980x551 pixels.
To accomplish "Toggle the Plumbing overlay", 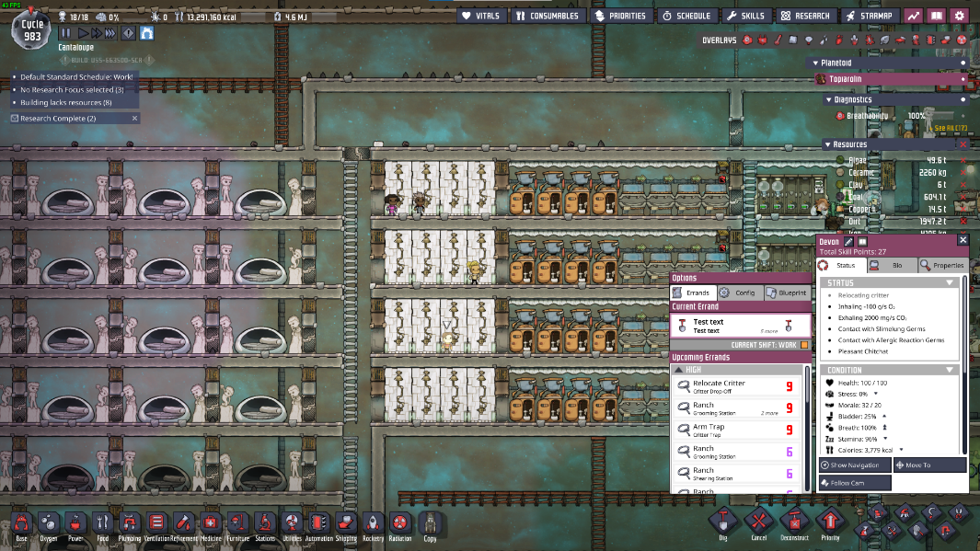I will (824, 40).
